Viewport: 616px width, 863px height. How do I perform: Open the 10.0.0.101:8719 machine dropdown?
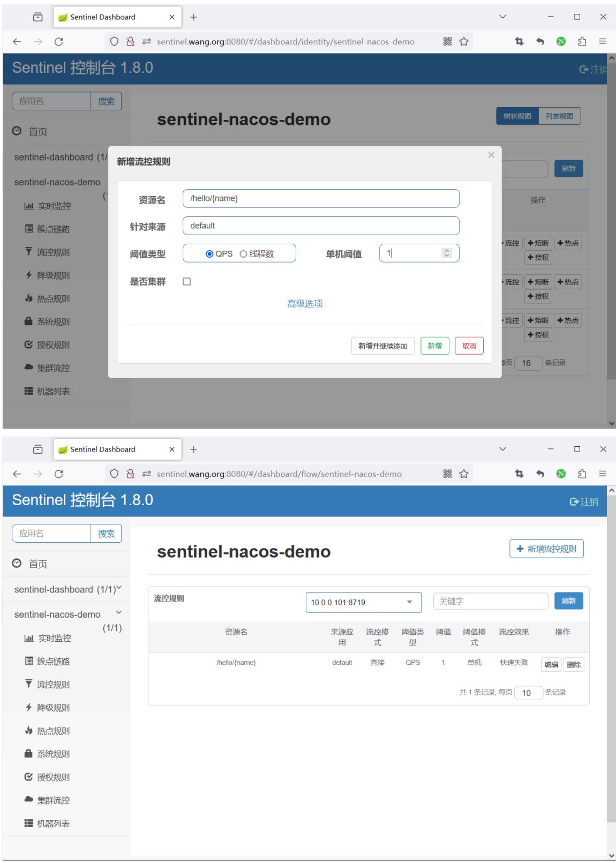pos(363,602)
